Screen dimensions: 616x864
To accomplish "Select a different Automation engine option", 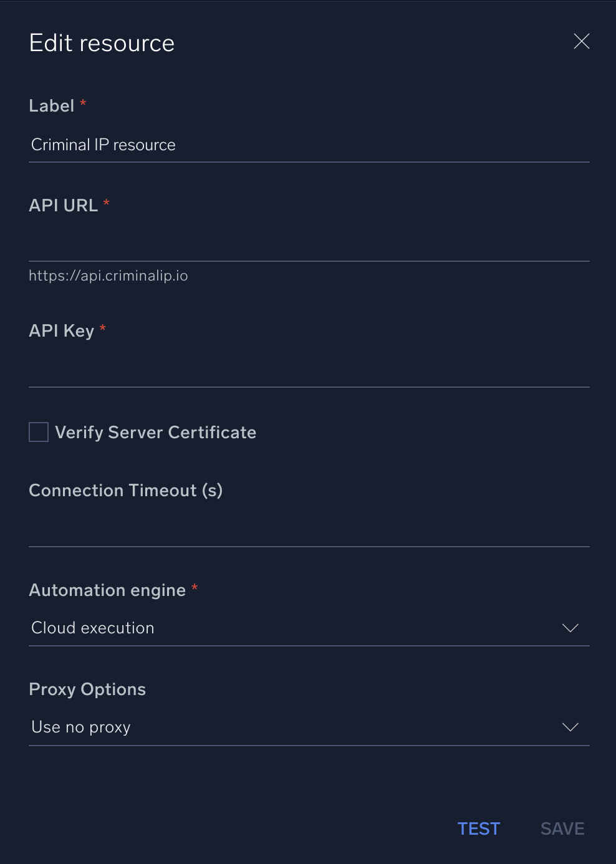I will [309, 628].
